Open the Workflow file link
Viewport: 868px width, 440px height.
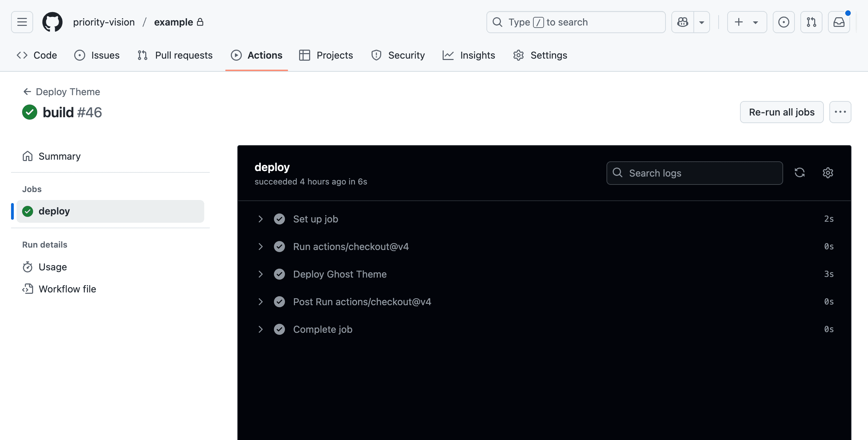67,289
